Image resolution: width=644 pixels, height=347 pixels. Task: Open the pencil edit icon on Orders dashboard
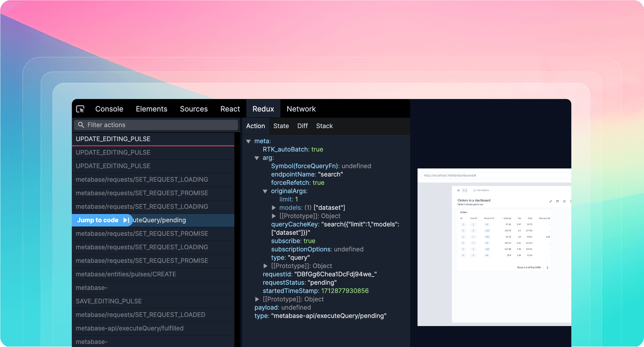(550, 201)
